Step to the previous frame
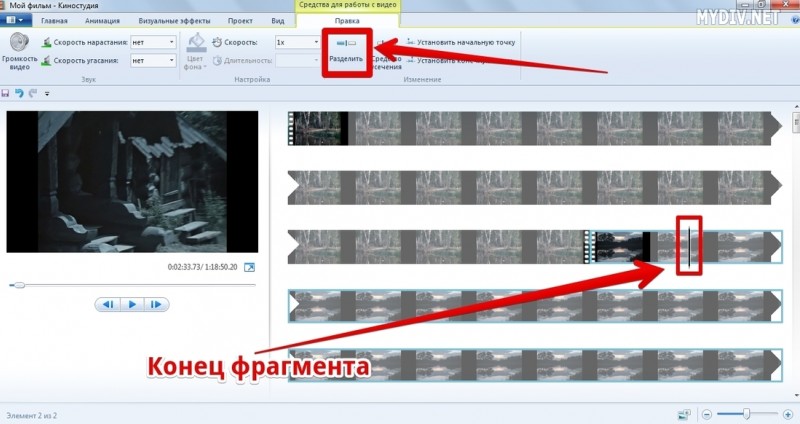800x424 pixels. click(108, 305)
